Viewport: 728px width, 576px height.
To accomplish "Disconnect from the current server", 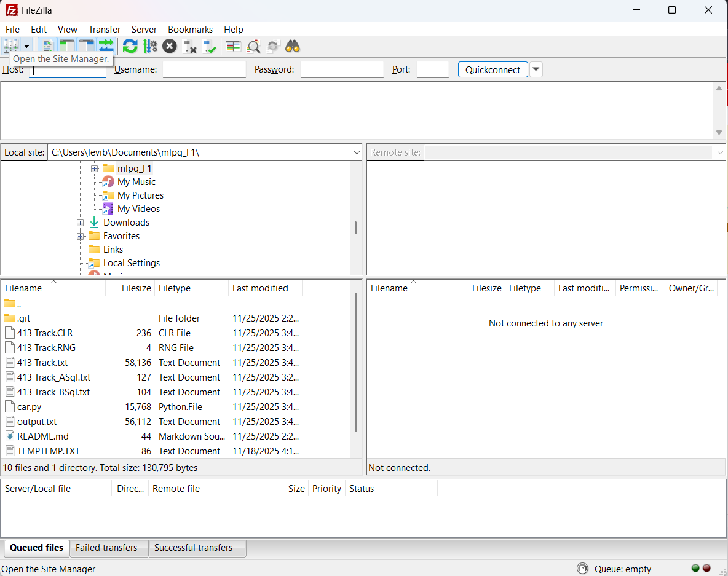I will click(189, 45).
